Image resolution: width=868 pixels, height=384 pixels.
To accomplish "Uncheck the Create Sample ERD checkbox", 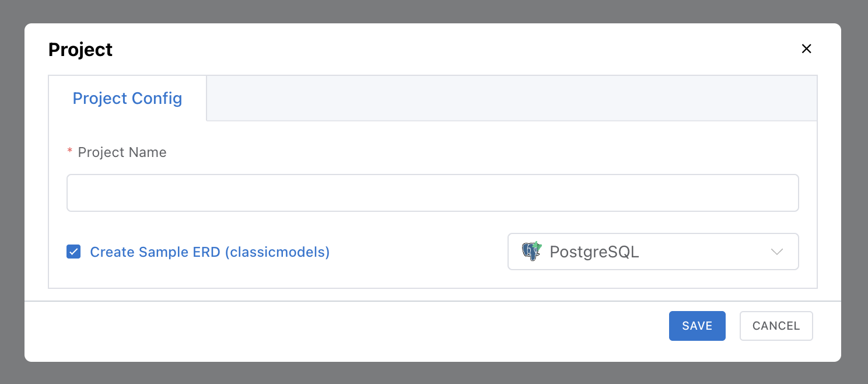I will (x=73, y=252).
